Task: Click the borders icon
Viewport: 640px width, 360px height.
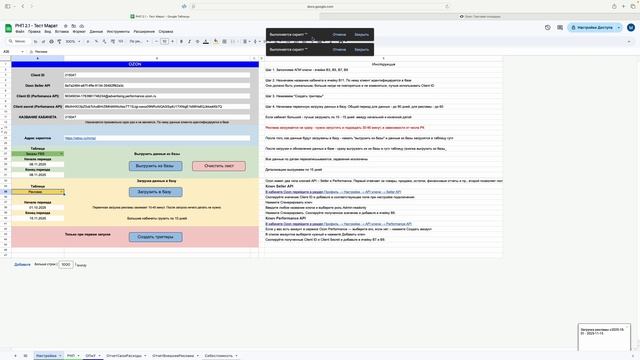Action: point(224,41)
